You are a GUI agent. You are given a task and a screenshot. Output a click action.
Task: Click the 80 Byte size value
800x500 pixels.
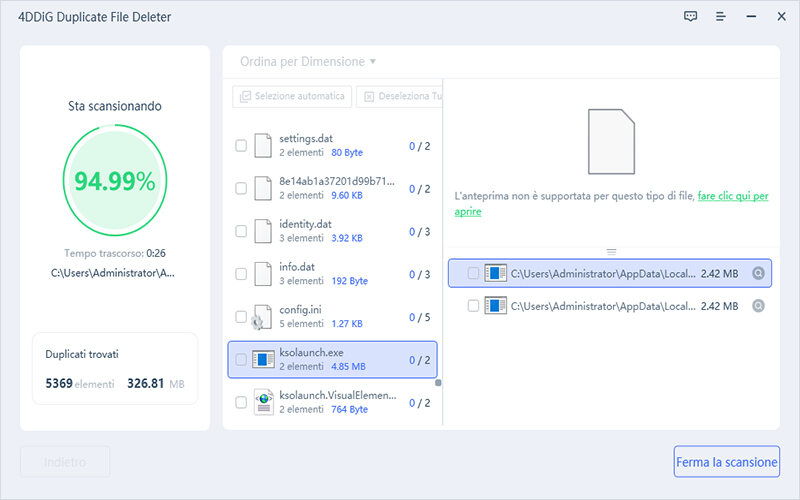(x=347, y=153)
